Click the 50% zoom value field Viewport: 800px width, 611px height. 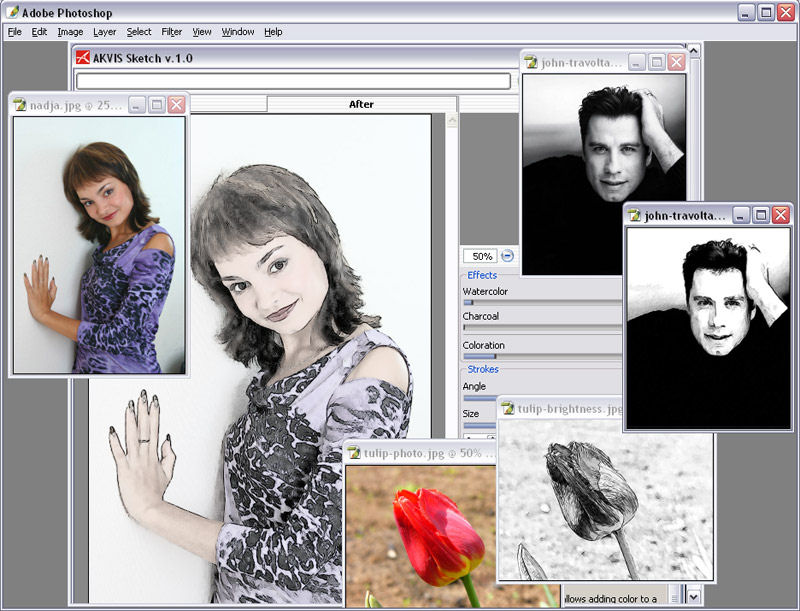(480, 256)
